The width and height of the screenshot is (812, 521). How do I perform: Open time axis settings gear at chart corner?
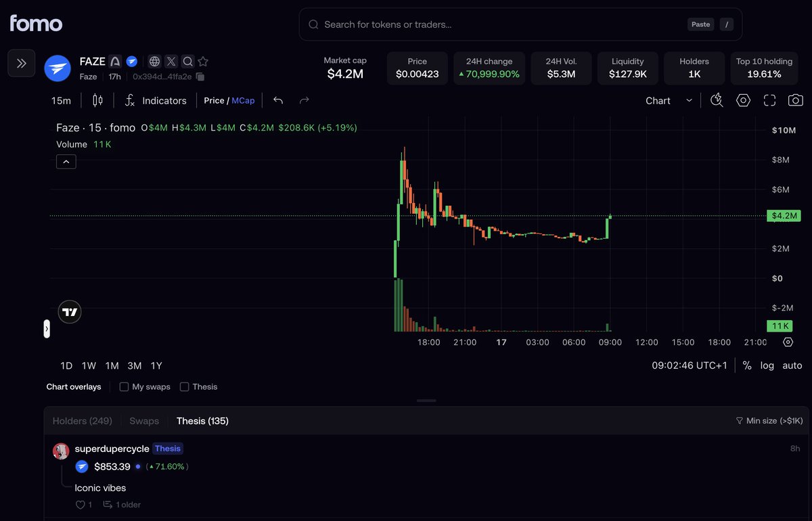788,342
